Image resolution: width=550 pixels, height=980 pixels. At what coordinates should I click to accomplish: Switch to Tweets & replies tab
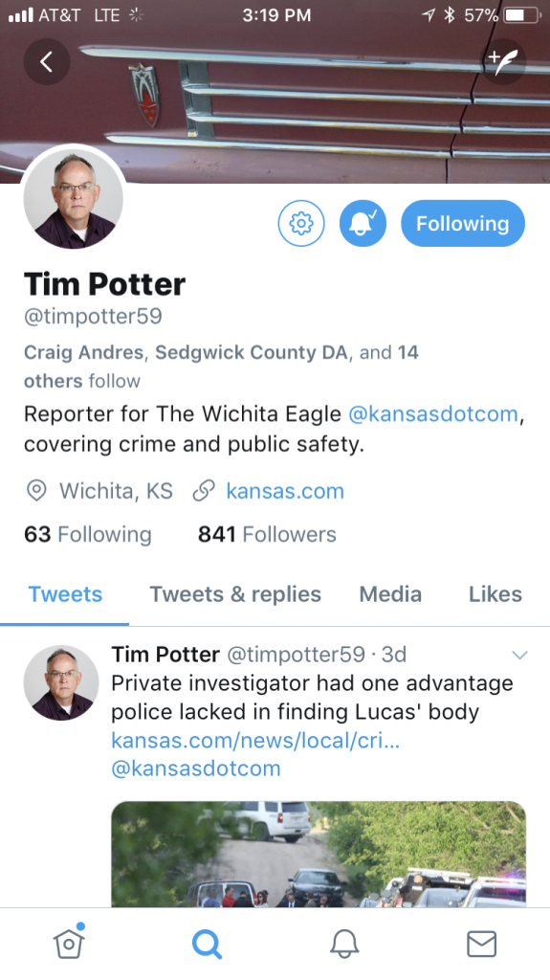[x=235, y=593]
